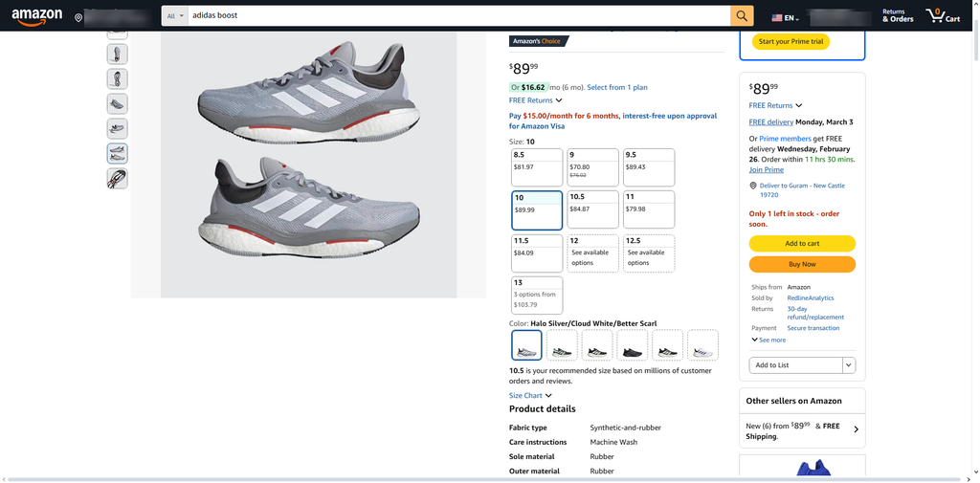Click the Amazon's Choice badge

point(540,41)
